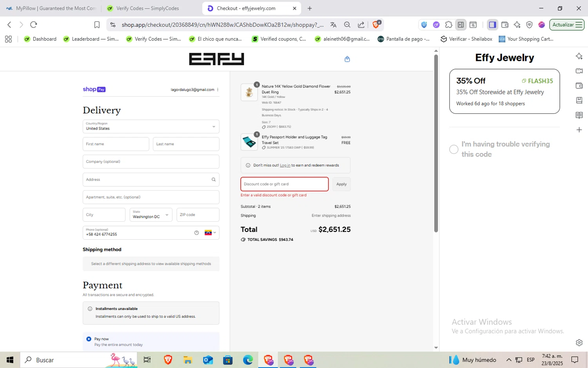Open the Shop Pay account options menu
The width and height of the screenshot is (588, 368).
tap(218, 89)
